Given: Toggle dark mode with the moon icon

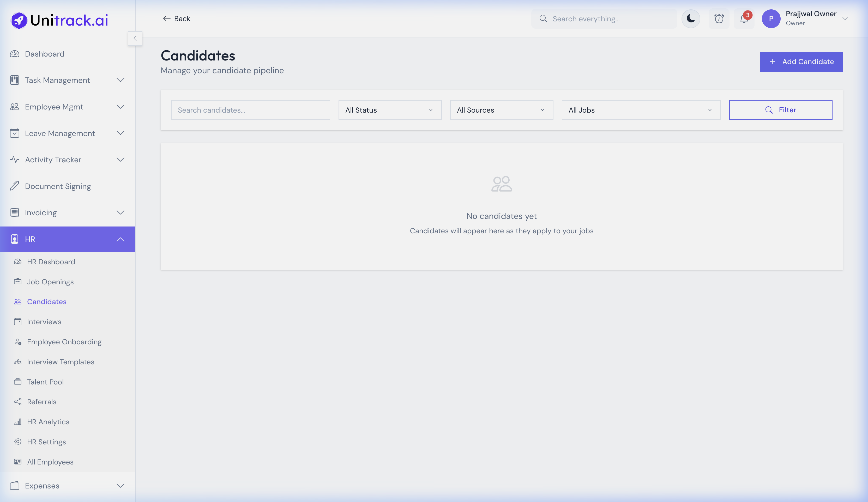Looking at the screenshot, I should 691,19.
